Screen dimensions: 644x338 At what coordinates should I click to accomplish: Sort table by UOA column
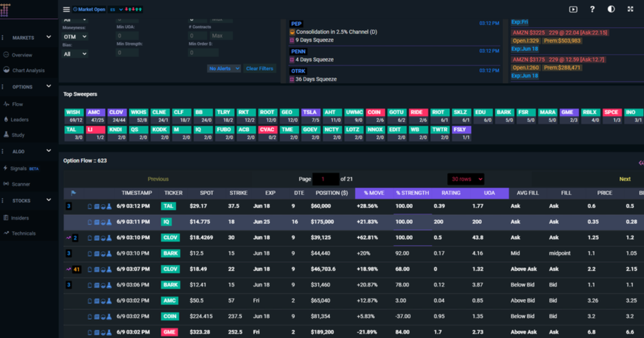tap(489, 193)
